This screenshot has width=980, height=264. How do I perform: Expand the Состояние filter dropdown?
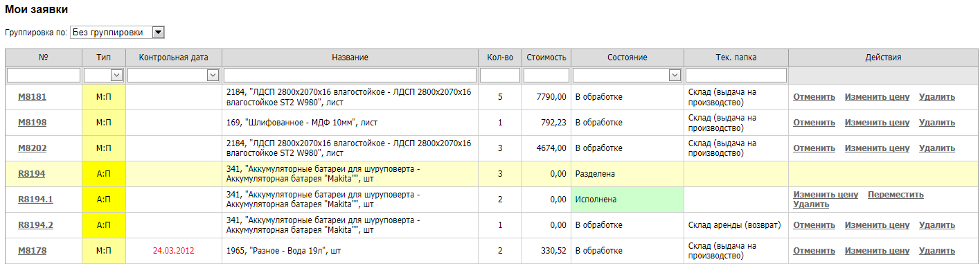(627, 75)
